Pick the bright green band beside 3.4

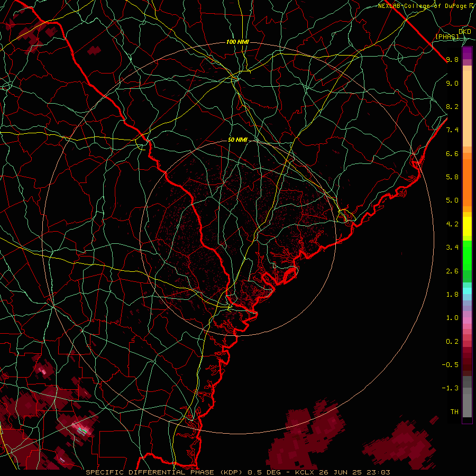[467, 255]
